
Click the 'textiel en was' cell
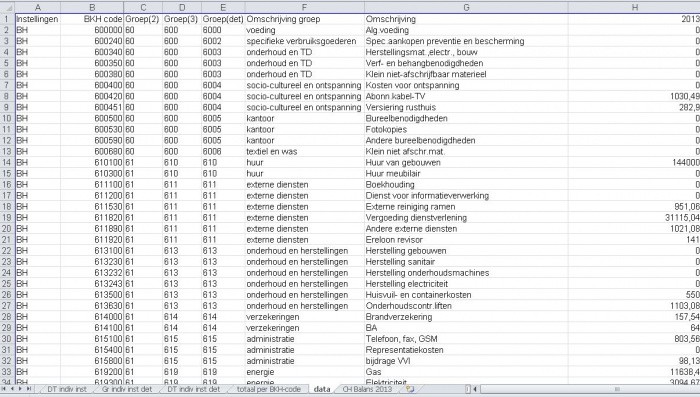tap(304, 151)
